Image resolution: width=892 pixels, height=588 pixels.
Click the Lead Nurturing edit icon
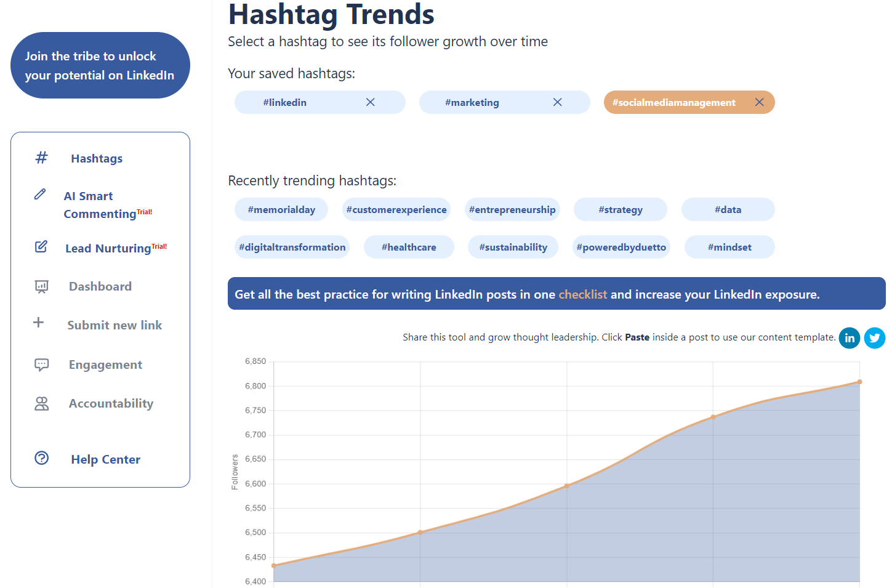(41, 247)
